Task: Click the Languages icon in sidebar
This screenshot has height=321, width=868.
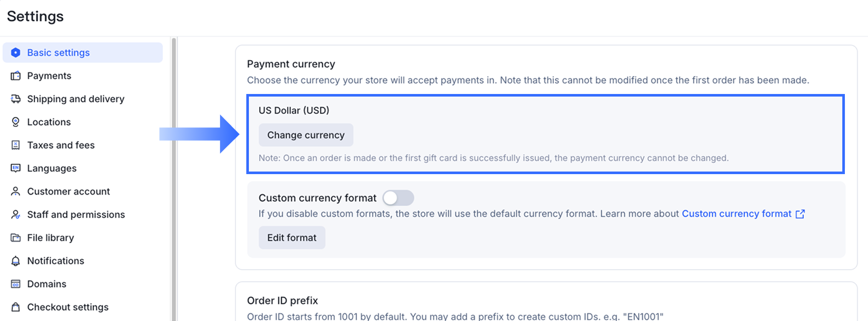Action: point(16,168)
